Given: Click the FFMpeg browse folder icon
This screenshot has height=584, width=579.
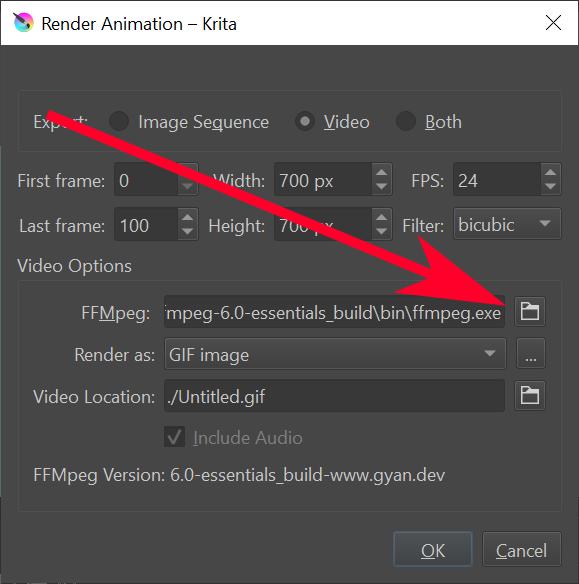Looking at the screenshot, I should [x=530, y=312].
